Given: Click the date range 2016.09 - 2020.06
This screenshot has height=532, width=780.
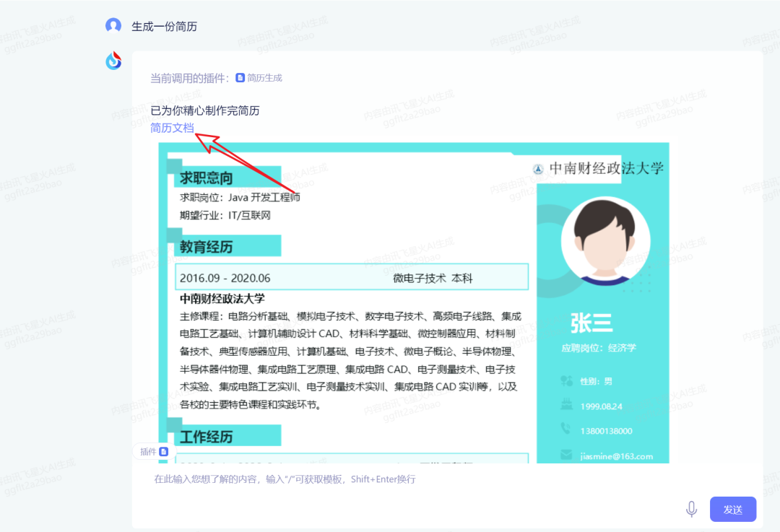Looking at the screenshot, I should [225, 278].
